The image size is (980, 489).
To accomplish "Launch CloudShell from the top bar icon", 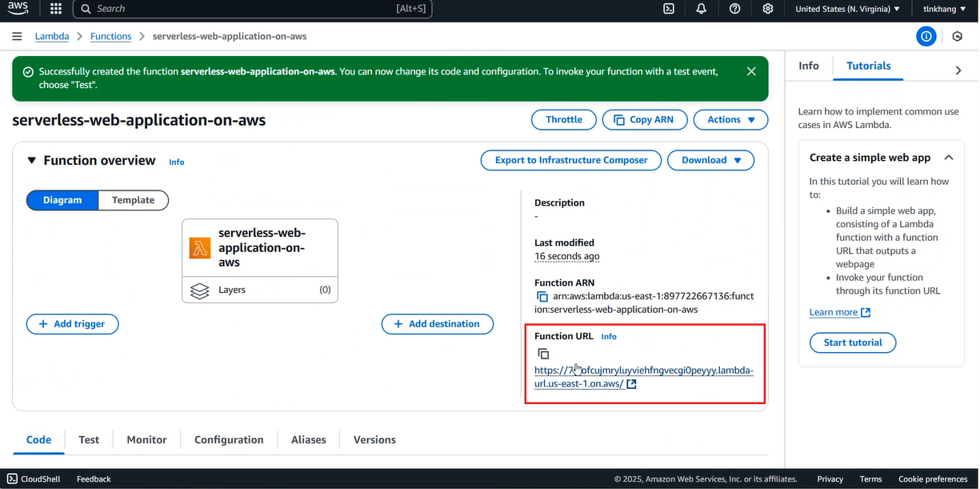I will [669, 9].
